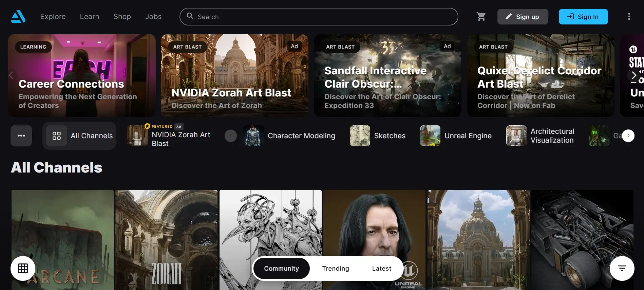This screenshot has width=644, height=290.
Task: Open Shop menu
Action: 122,17
